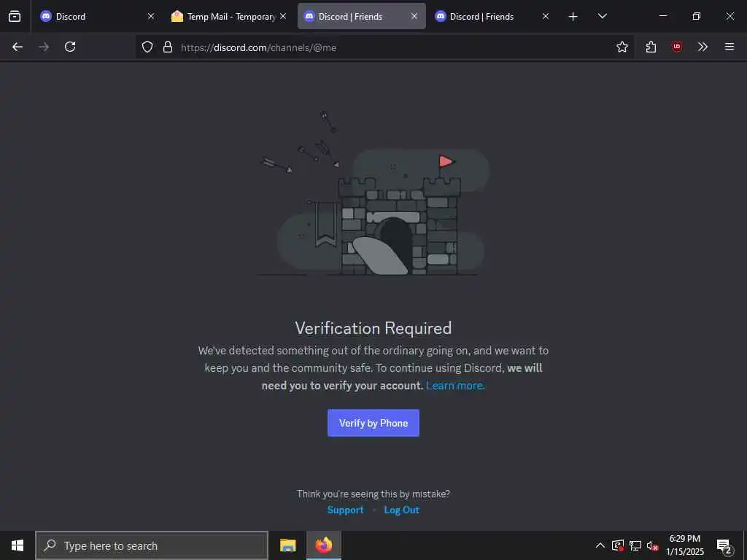The height and width of the screenshot is (560, 747).
Task: Close the first Discord tab
Action: click(151, 16)
